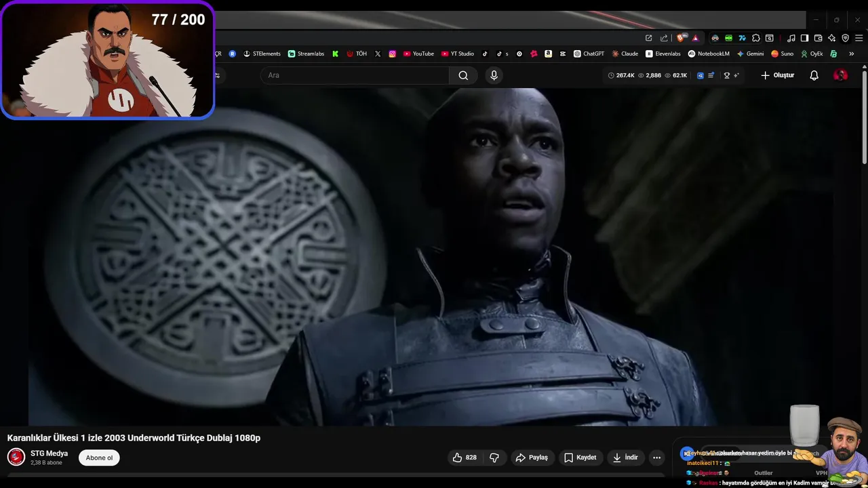Expand the bookmarks overflow chevron
The width and height of the screenshot is (868, 488).
coord(852,54)
